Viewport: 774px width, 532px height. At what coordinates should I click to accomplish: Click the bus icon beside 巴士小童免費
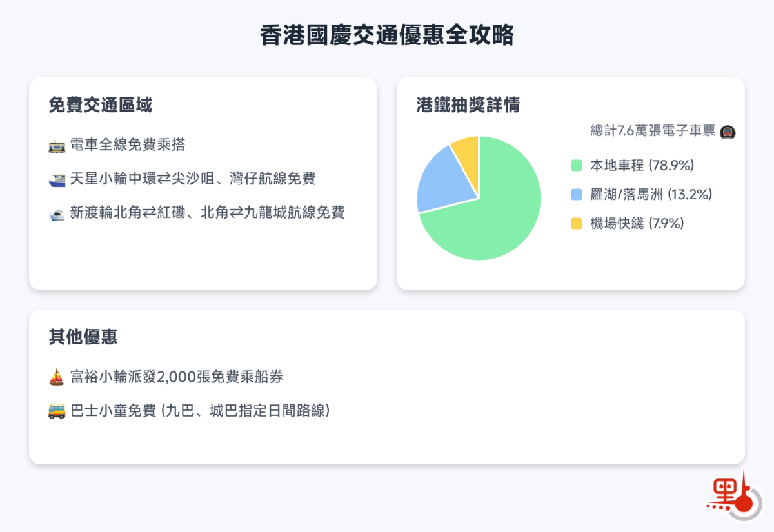point(57,411)
